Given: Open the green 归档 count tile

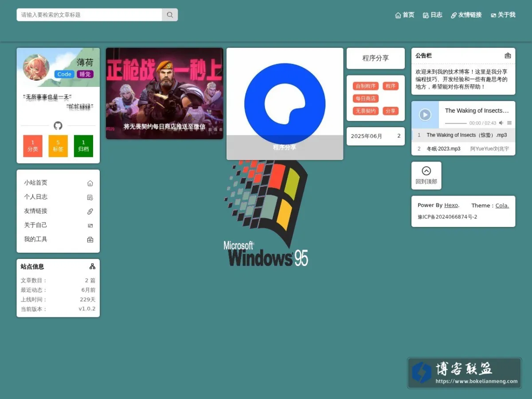Looking at the screenshot, I should point(83,146).
